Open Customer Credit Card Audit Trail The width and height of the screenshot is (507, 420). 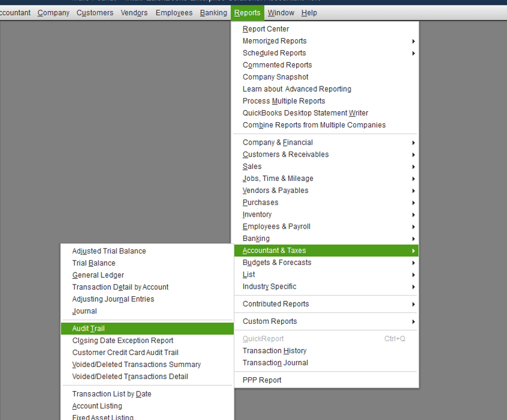(147, 353)
